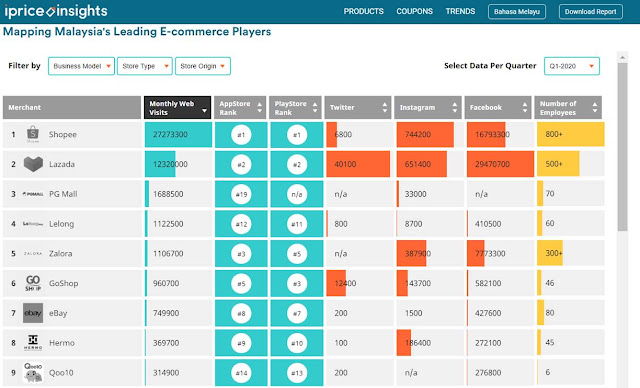The width and height of the screenshot is (640, 388).
Task: Expand the Store Type filter
Action: [145, 66]
